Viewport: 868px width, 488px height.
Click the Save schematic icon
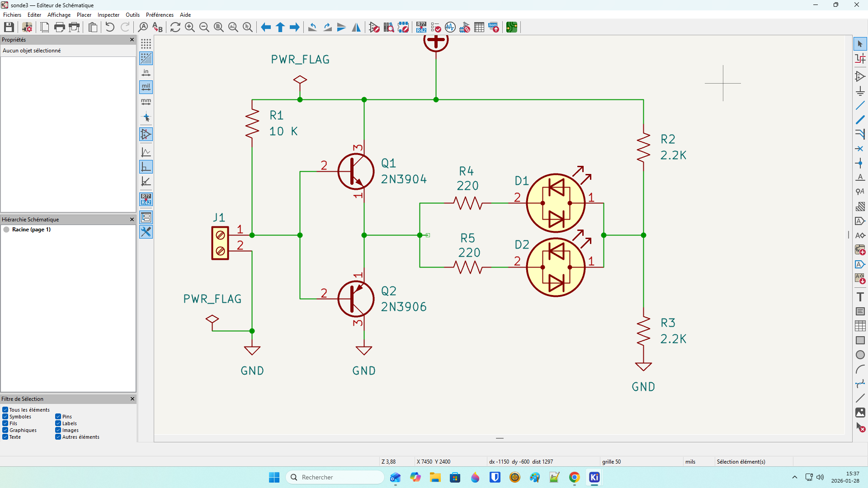point(9,27)
